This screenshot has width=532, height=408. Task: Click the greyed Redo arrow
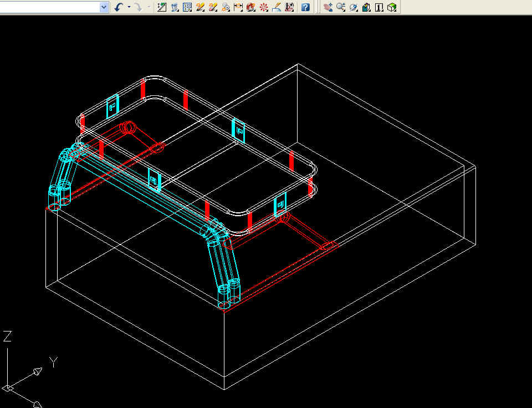[137, 7]
